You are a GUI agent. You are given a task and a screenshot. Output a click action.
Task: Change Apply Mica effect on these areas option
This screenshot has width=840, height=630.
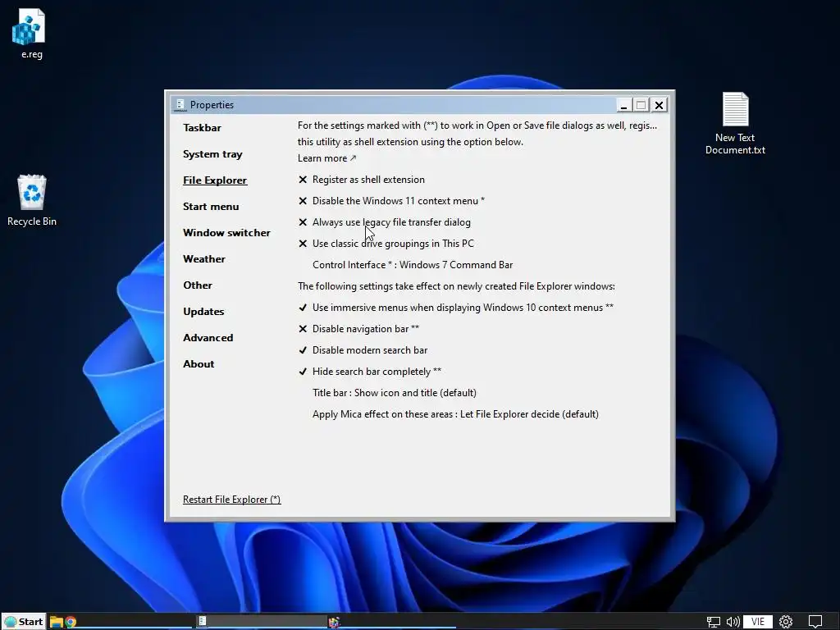pyautogui.click(x=455, y=414)
